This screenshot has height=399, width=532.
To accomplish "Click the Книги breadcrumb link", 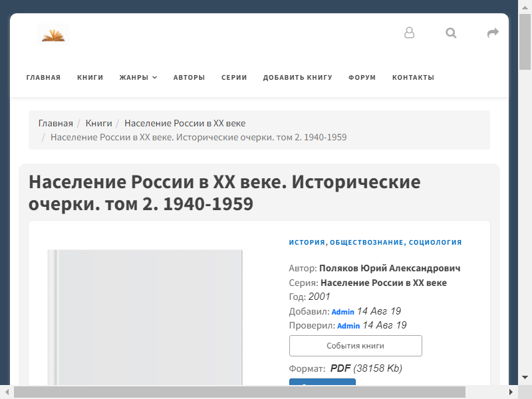I will click(x=98, y=123).
